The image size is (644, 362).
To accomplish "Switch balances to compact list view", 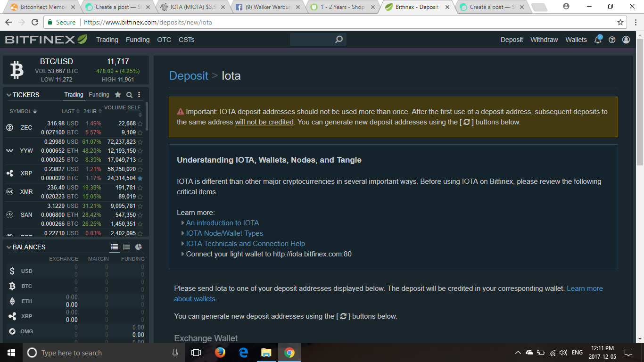I will [x=126, y=247].
